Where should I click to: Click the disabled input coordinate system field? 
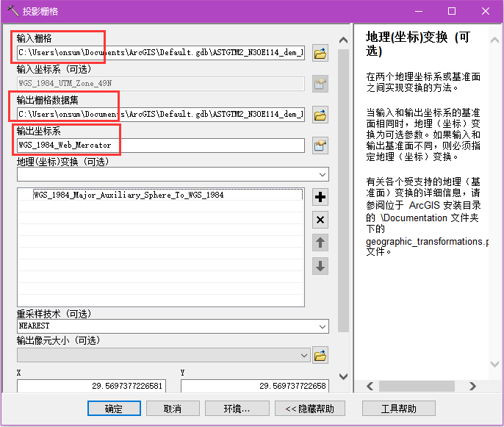point(161,84)
